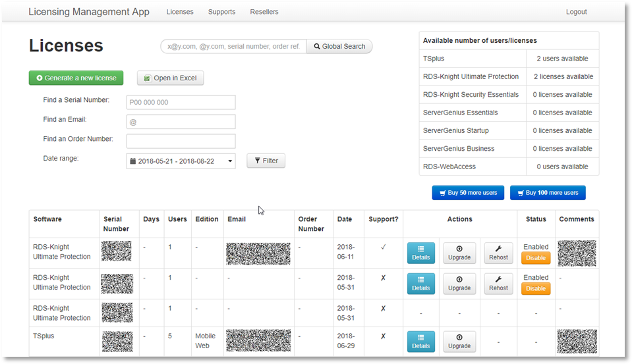Click Rehost button in second license row
The height and width of the screenshot is (364, 632).
click(498, 283)
